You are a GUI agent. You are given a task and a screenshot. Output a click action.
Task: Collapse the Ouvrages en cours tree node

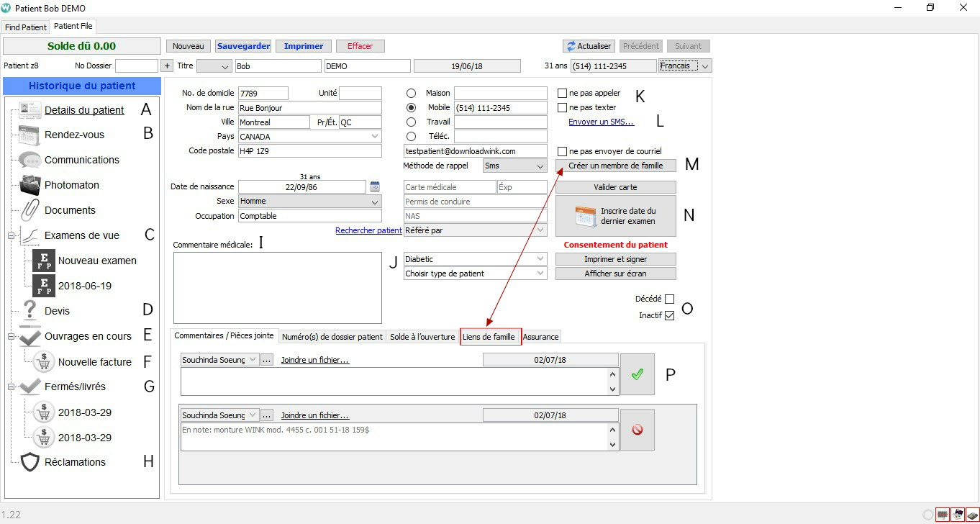click(11, 336)
